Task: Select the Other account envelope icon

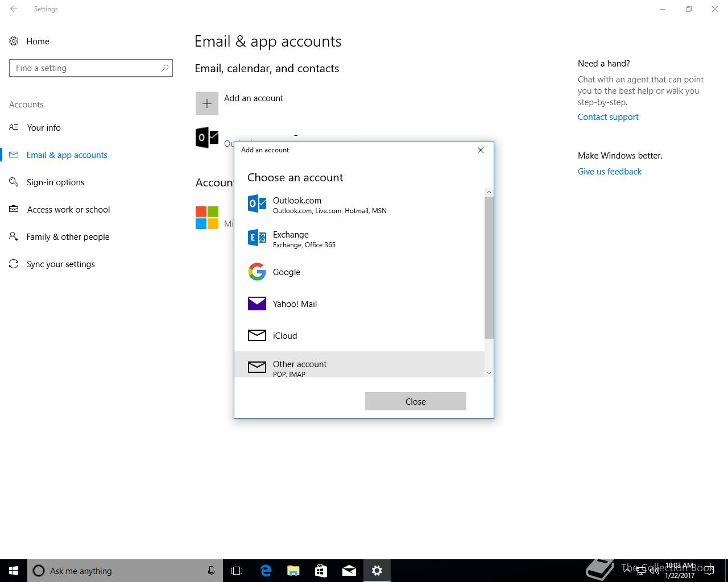Action: click(257, 367)
